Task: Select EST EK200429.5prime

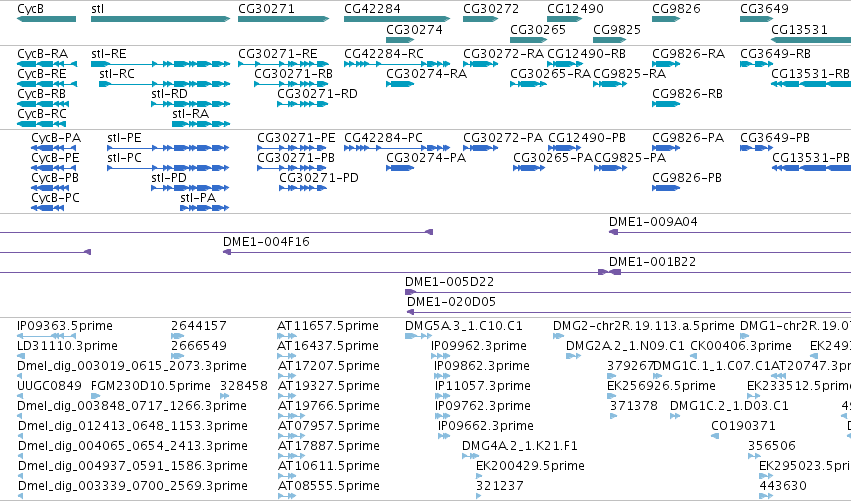Action: coord(479,476)
